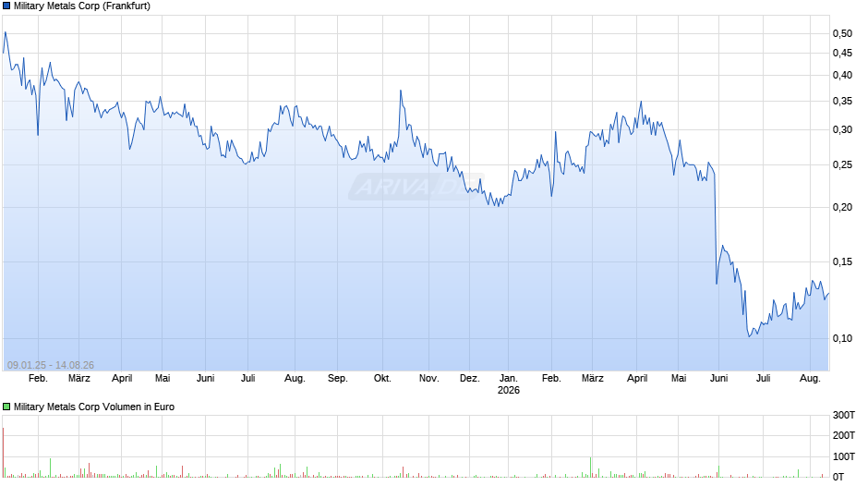Viewport: 868px width, 486px height.
Task: Click the 'Jan.' month label
Action: coord(509,379)
